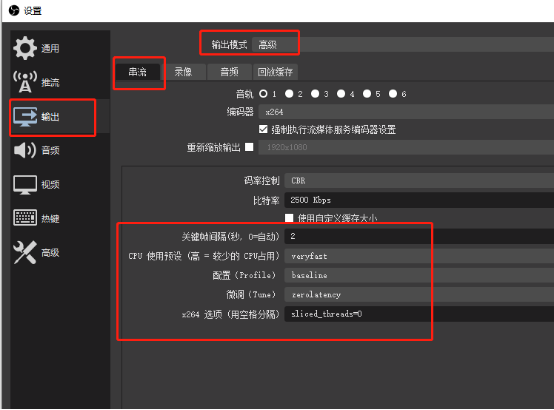
Task: Select audio track 3 radio button
Action: [315, 94]
